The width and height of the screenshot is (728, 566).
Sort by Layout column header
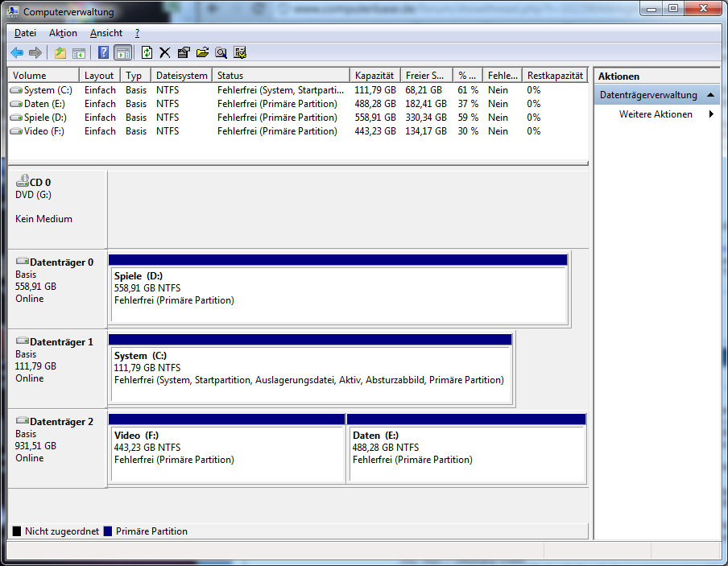click(x=100, y=75)
